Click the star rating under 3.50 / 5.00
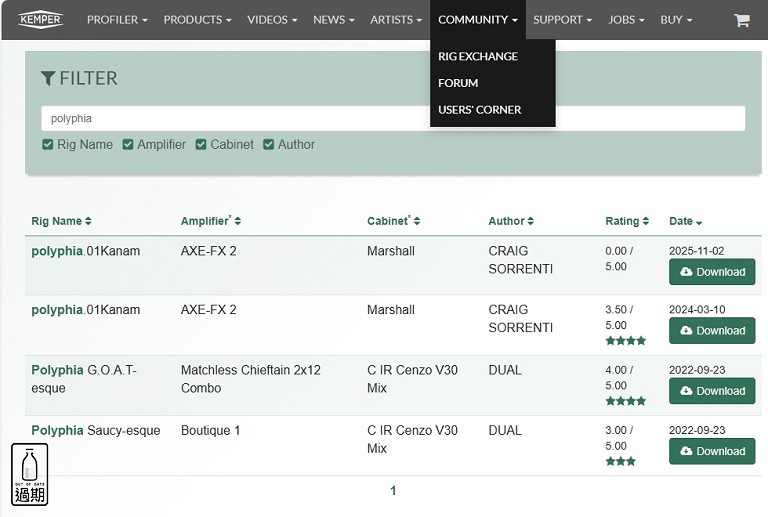 click(625, 341)
